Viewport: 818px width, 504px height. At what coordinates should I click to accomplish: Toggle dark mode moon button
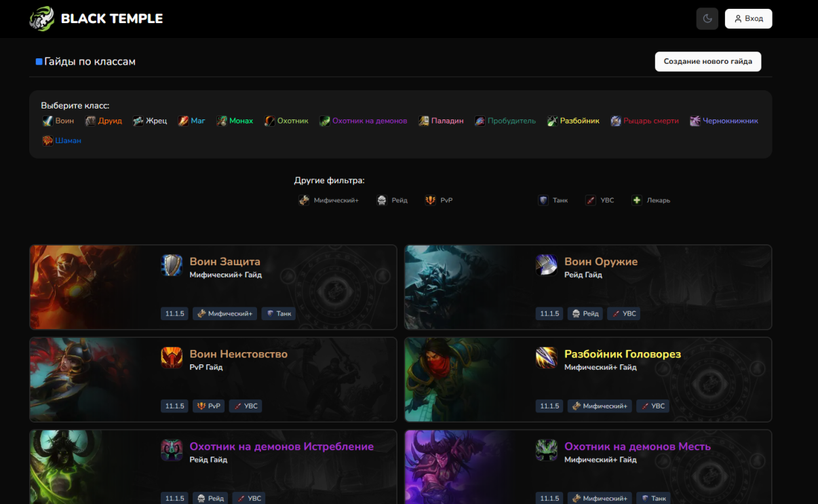click(x=707, y=19)
